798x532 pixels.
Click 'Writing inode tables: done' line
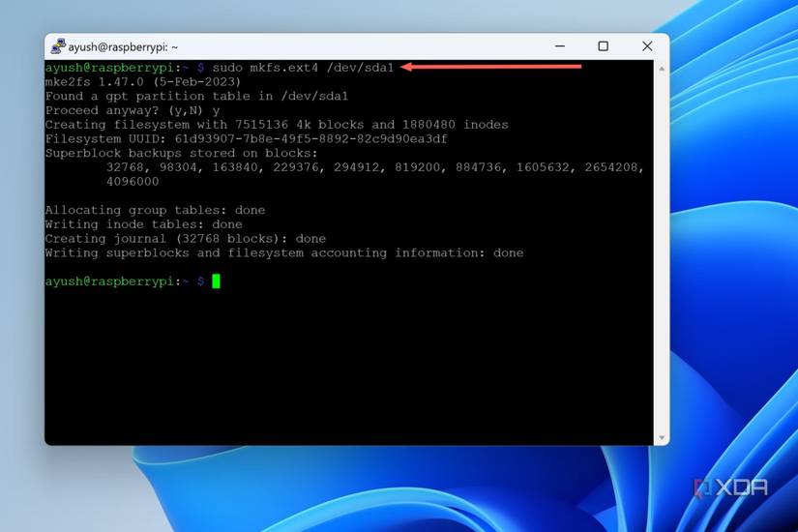click(x=143, y=224)
